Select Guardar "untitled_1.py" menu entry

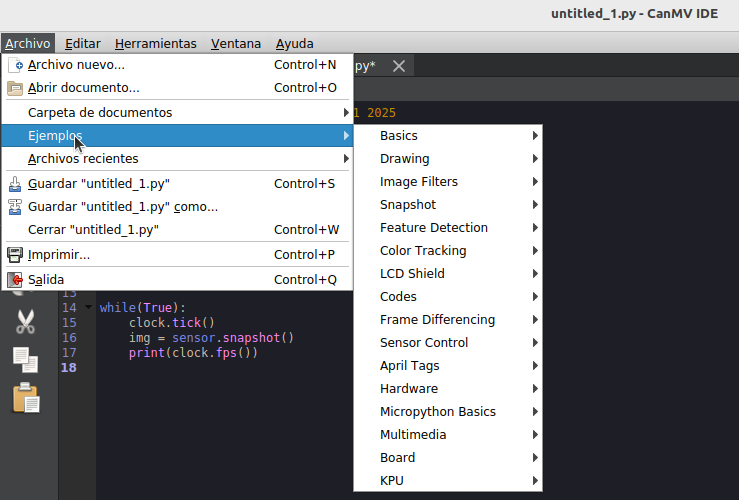177,184
